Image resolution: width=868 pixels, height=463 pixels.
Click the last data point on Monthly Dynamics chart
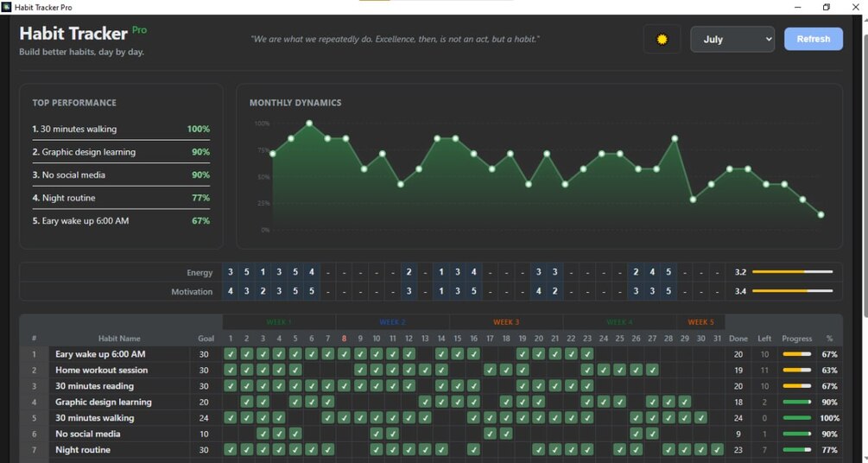point(821,215)
